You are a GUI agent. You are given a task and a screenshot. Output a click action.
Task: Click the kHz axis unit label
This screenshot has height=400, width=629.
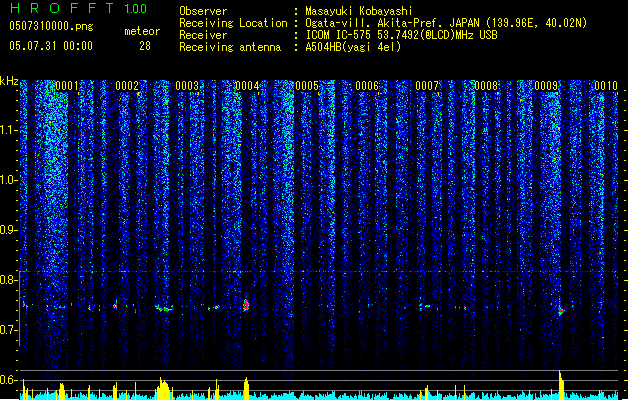tap(9, 81)
